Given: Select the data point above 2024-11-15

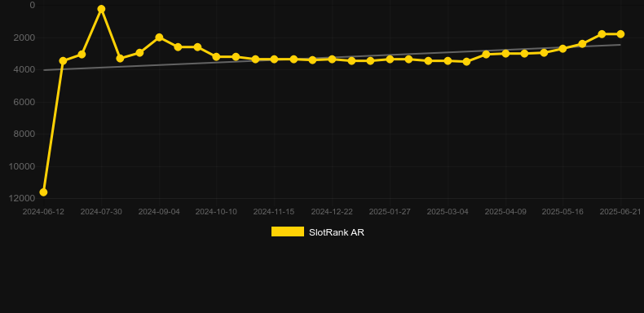Looking at the screenshot, I should click(x=275, y=60).
